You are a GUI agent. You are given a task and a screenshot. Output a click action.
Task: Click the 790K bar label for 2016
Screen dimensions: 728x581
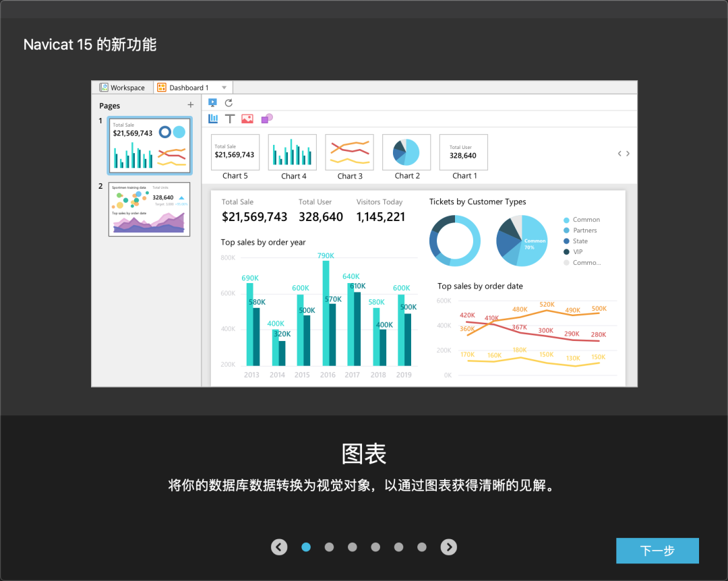coord(326,255)
